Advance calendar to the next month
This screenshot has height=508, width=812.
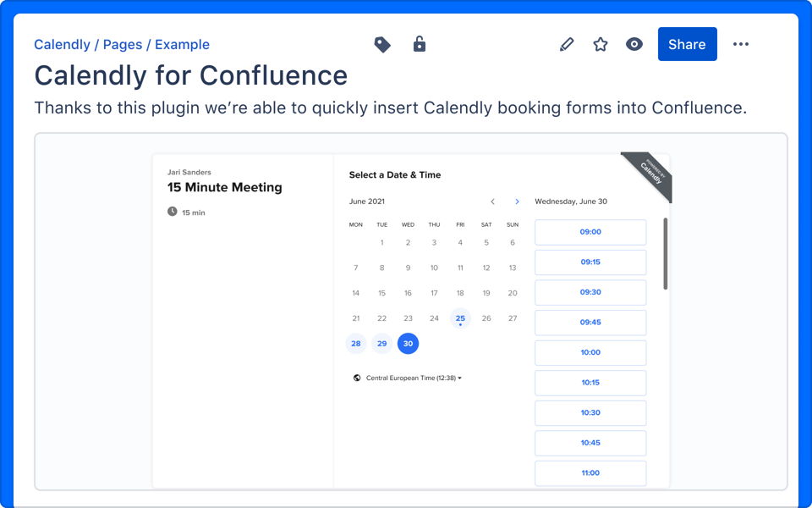click(517, 202)
